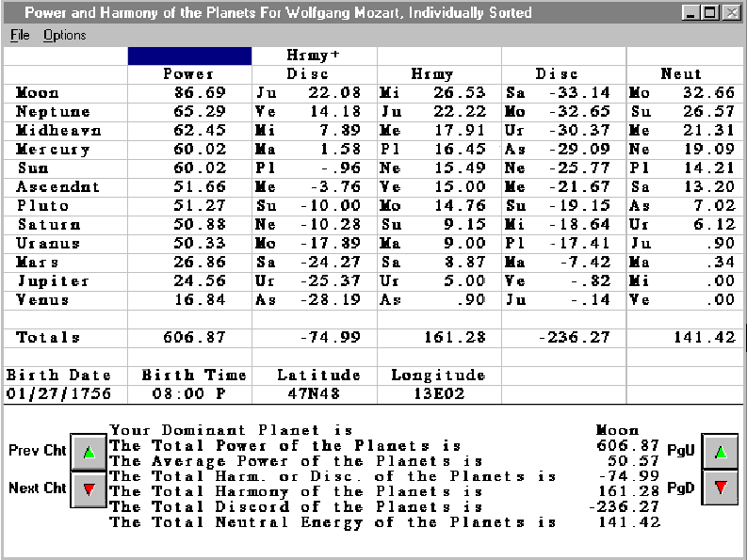The width and height of the screenshot is (747, 560).
Task: Click the Birth Time value 08:00 P
Action: coord(189,393)
